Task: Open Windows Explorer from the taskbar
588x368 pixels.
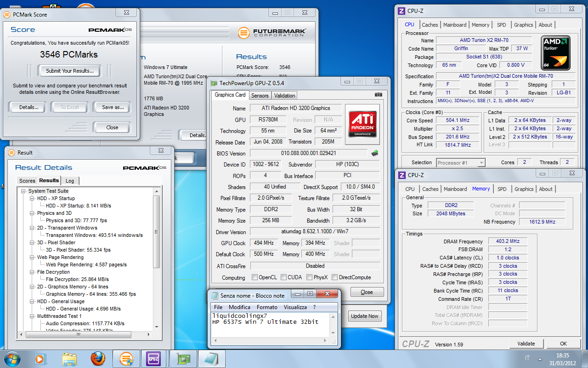Action: click(69, 358)
